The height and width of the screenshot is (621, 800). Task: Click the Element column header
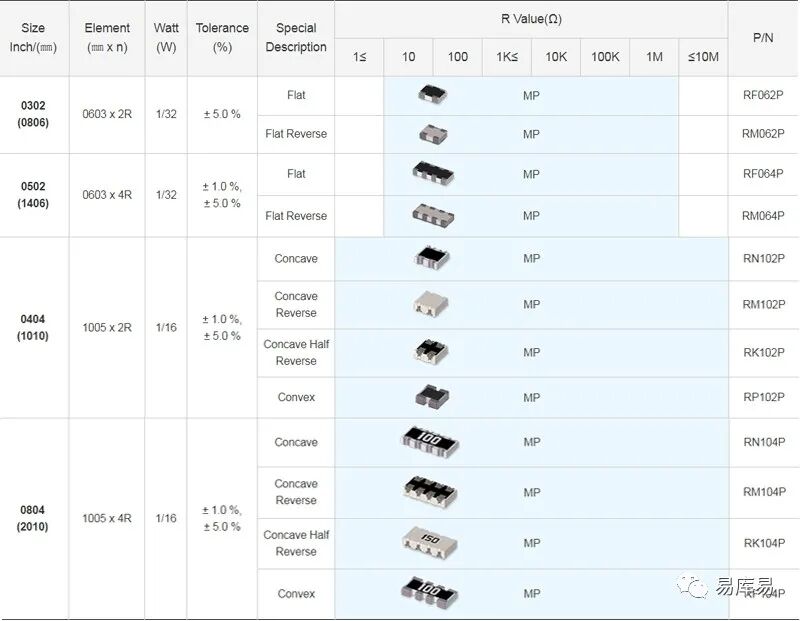[x=107, y=37]
